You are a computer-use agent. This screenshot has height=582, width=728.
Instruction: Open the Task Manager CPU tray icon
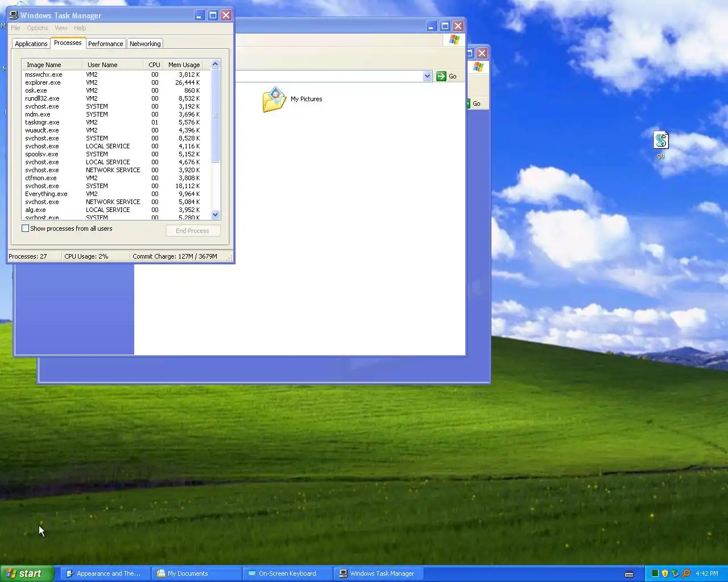[x=655, y=573]
